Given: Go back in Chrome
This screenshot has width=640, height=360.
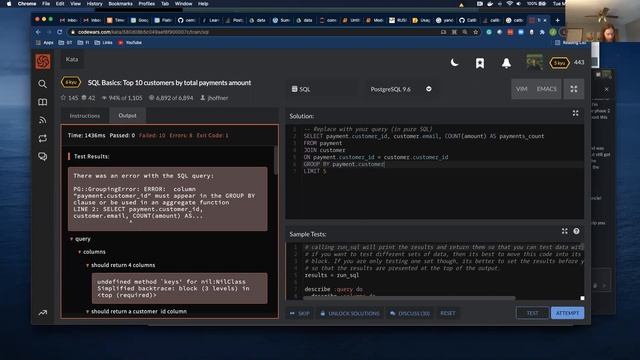Looking at the screenshot, I should point(38,32).
